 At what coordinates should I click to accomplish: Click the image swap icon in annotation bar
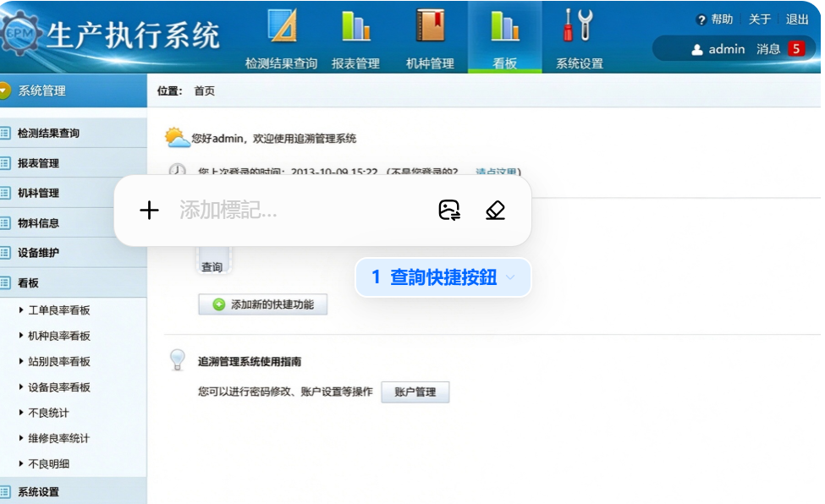[x=449, y=211]
